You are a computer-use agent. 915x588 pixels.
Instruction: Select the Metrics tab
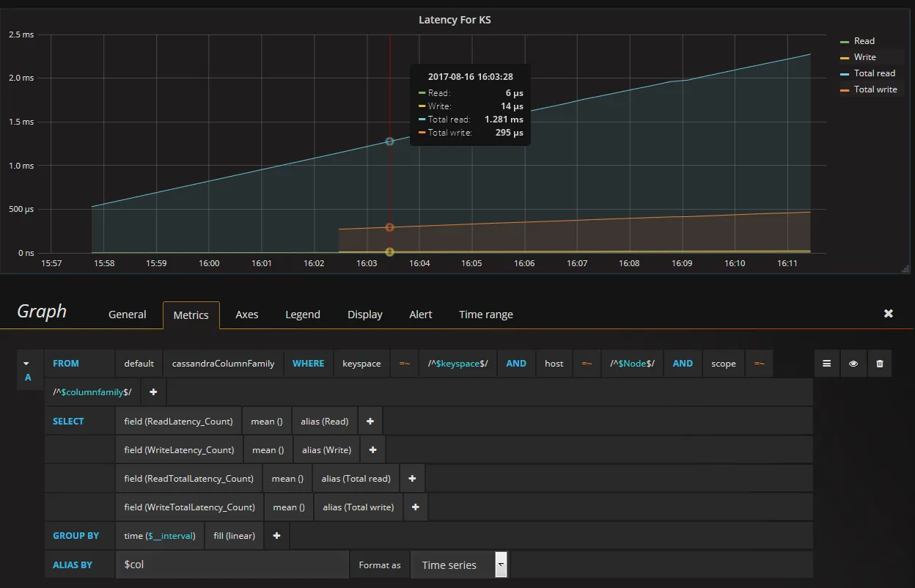pyautogui.click(x=191, y=315)
